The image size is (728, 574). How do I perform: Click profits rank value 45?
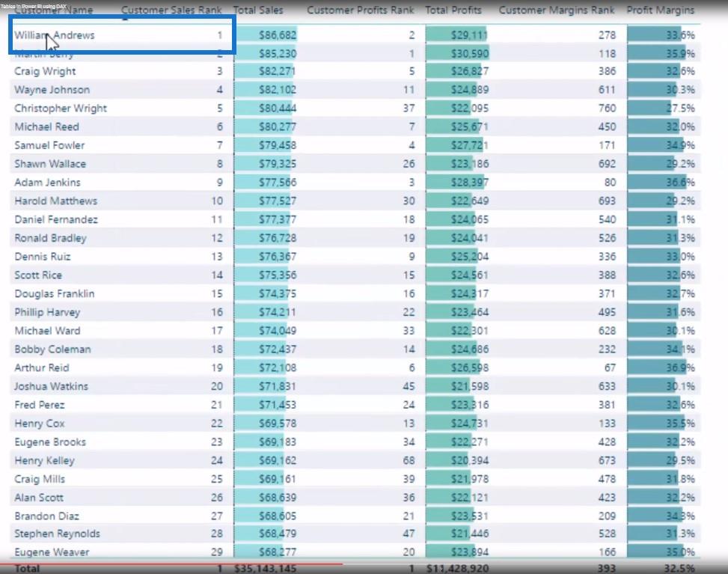click(x=409, y=388)
